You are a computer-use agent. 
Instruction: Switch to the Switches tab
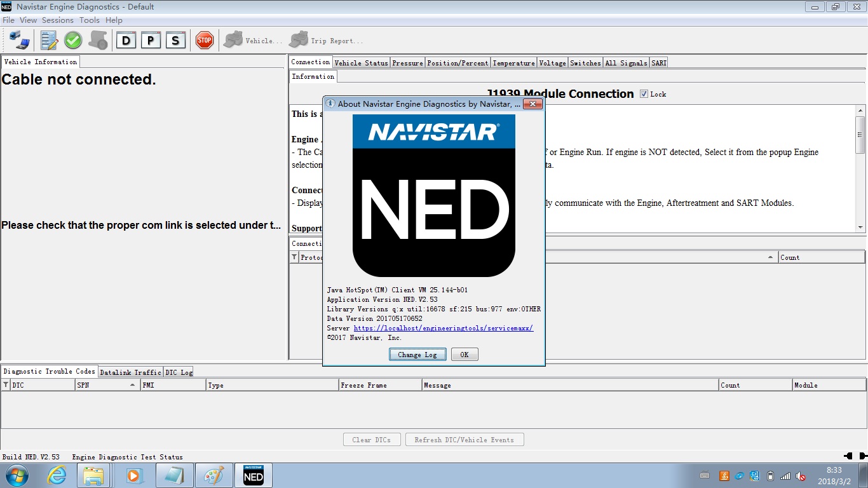pos(585,63)
